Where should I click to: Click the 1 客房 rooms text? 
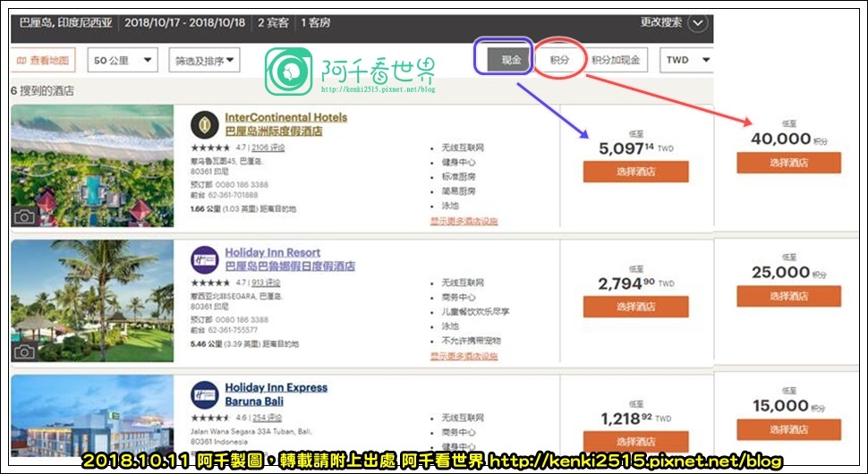click(316, 22)
